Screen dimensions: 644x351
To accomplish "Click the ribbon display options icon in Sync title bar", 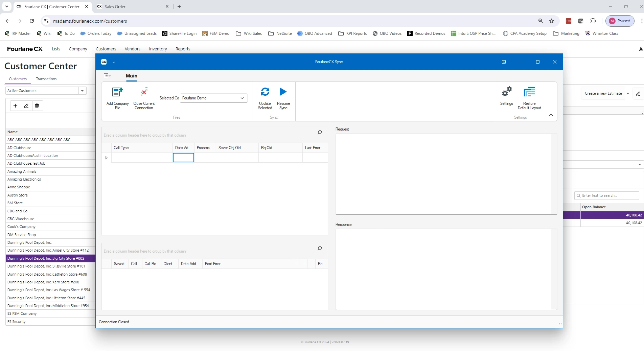I will 504,62.
